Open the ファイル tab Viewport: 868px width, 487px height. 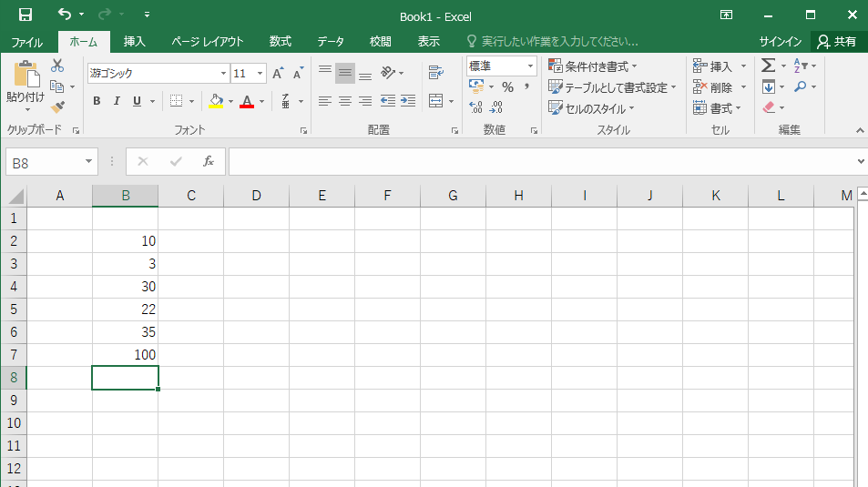click(x=27, y=42)
